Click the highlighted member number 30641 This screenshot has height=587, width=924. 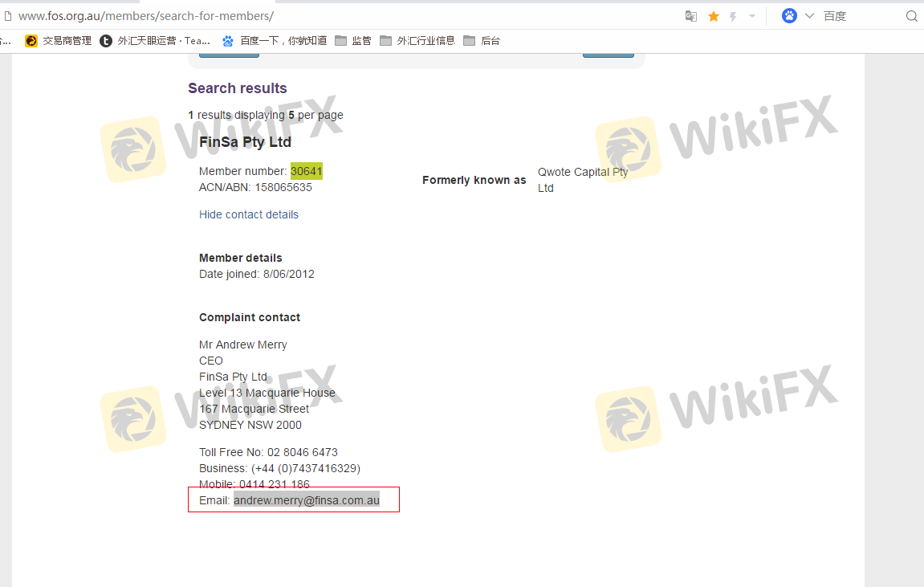click(x=306, y=171)
